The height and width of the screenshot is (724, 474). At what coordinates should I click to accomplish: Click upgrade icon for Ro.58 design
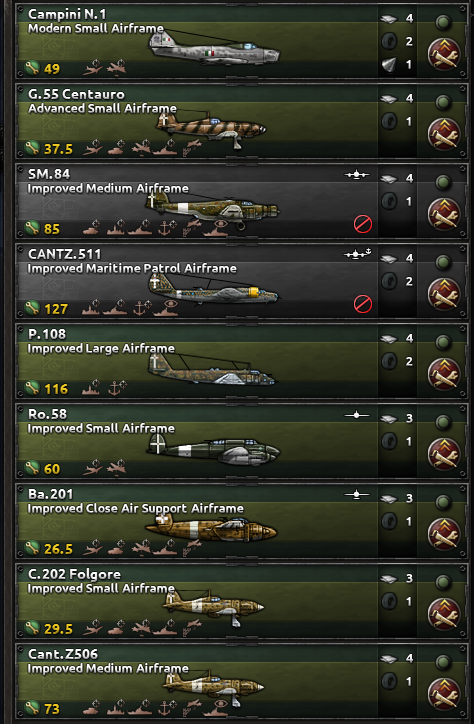click(444, 454)
